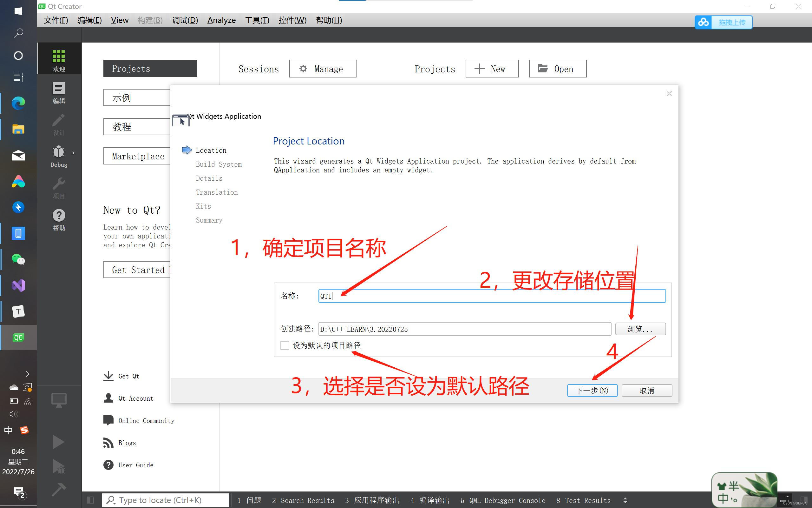Screen dimensions: 812x508
Task: Click the Manage sessions button
Action: (323, 69)
